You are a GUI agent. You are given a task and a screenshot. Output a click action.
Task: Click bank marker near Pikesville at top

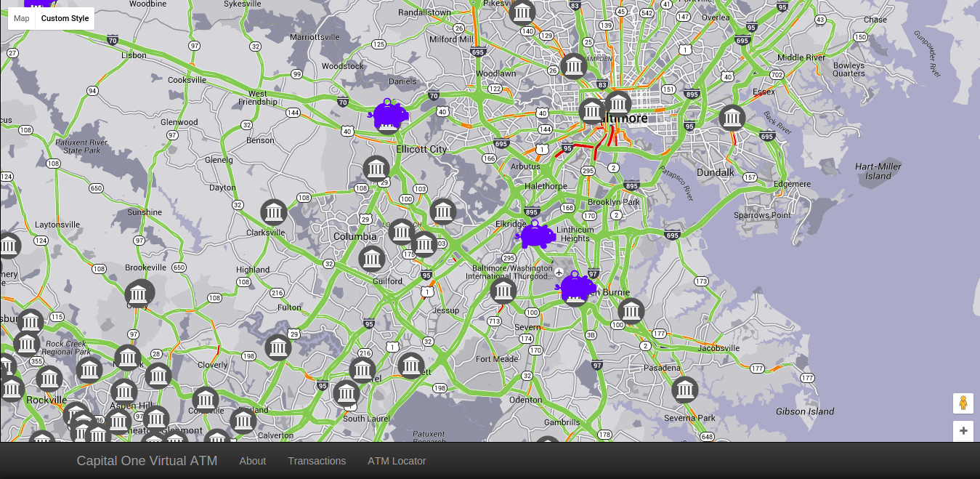click(522, 12)
